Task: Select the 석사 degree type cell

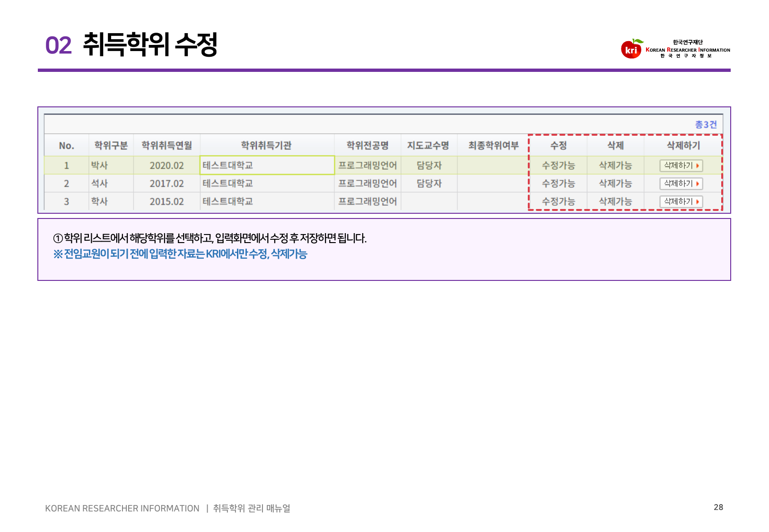Action: click(x=100, y=183)
